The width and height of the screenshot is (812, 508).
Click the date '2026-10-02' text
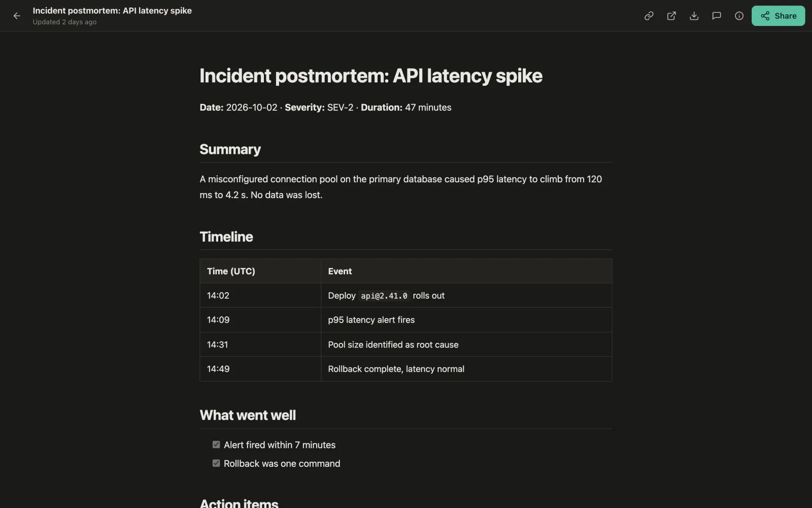252,107
